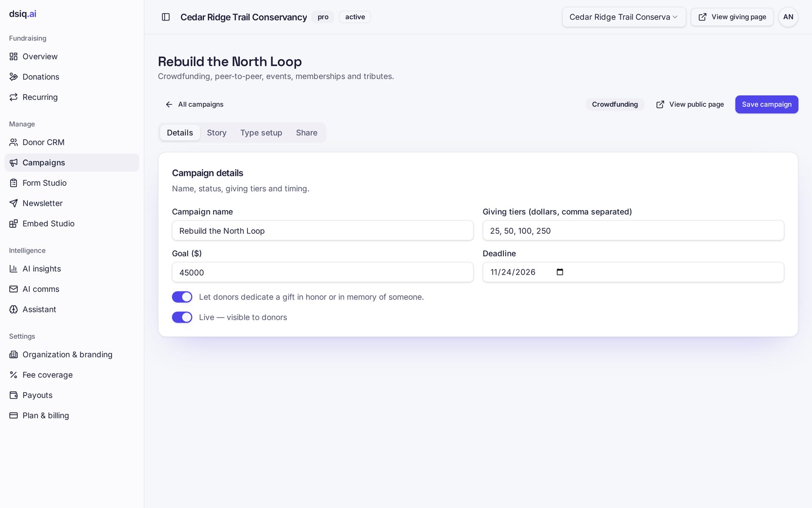Click the Crowdfunding type badge
The height and width of the screenshot is (508, 812).
614,104
